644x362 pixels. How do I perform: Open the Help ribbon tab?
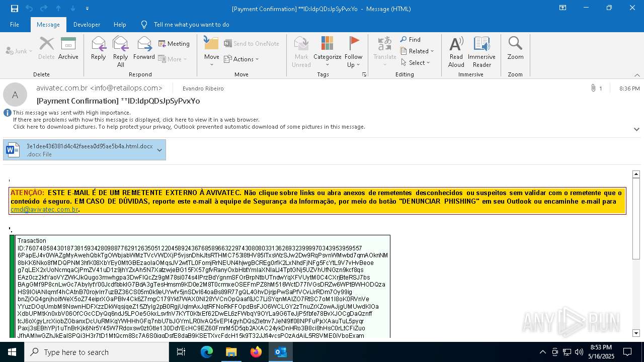click(x=120, y=24)
